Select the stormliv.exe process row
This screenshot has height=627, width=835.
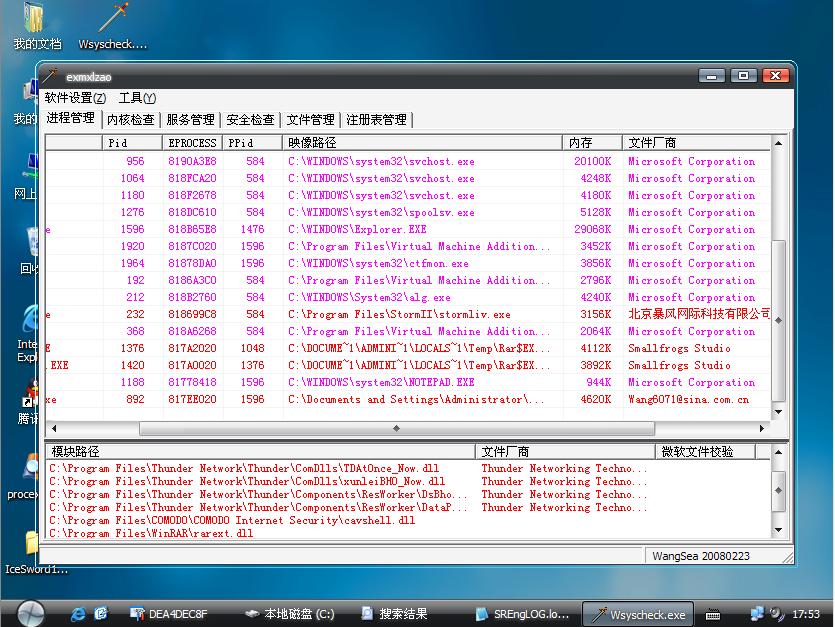(408, 314)
